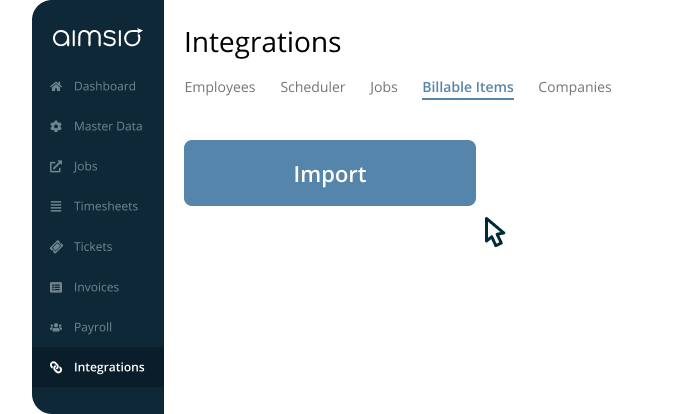Click the Invoices document icon
This screenshot has width=700, height=414.
tap(56, 287)
